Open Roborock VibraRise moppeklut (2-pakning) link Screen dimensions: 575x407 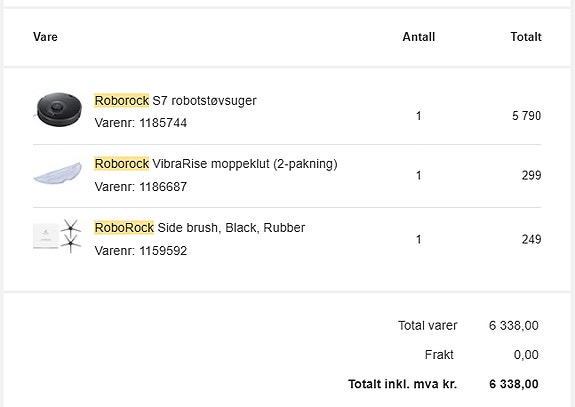click(x=216, y=164)
